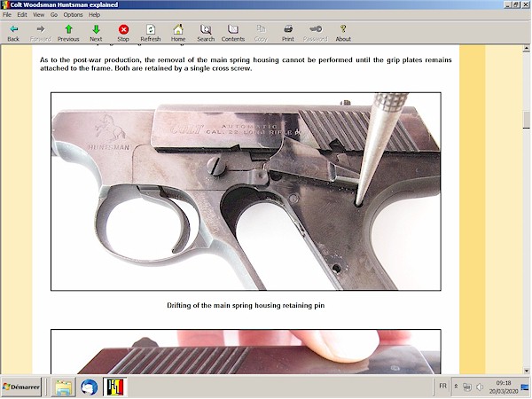Click the vertical scrollbar thumb
Screen dimensions: 532x399
tap(526, 120)
